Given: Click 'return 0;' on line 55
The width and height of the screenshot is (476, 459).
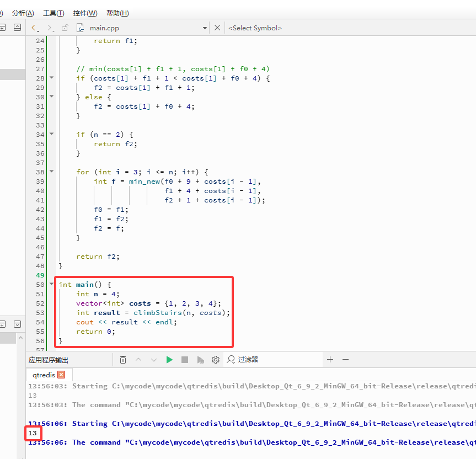Looking at the screenshot, I should pos(95,332).
